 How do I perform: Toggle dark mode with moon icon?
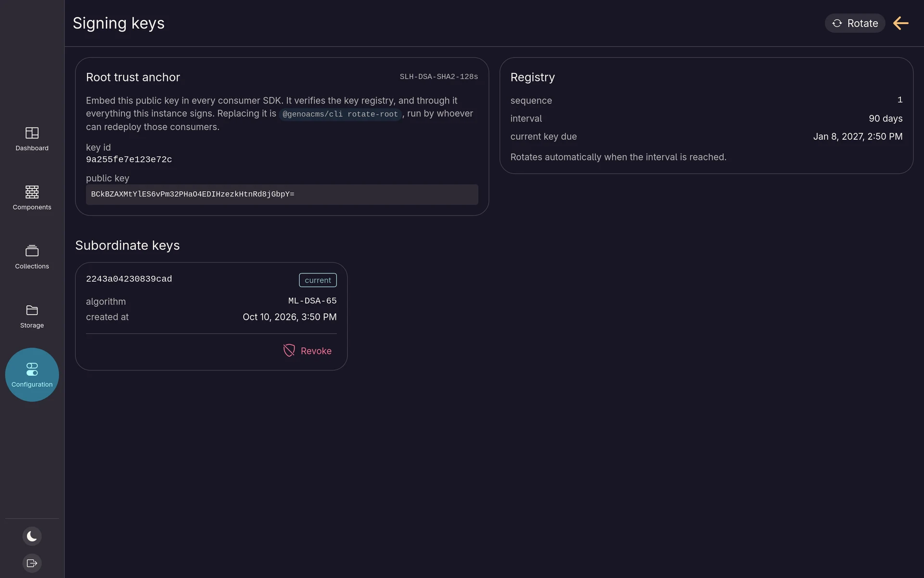[32, 536]
